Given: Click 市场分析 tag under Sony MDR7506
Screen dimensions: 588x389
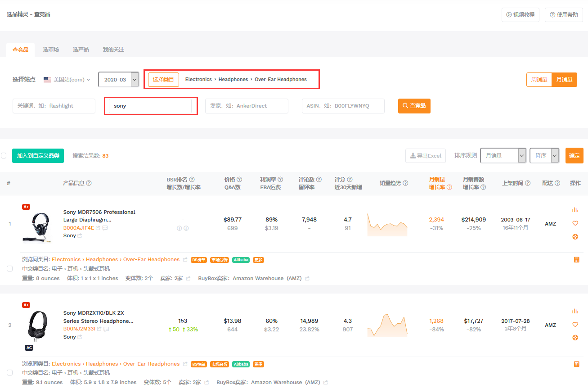Looking at the screenshot, I should coord(220,260).
